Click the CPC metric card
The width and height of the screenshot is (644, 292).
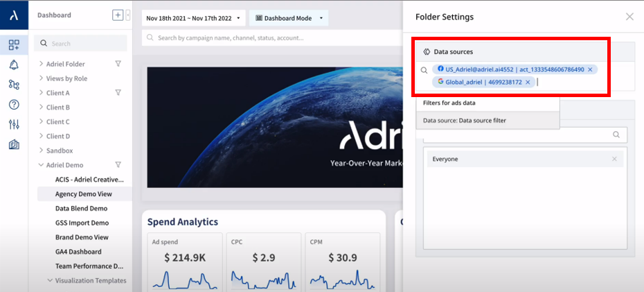coord(264,262)
